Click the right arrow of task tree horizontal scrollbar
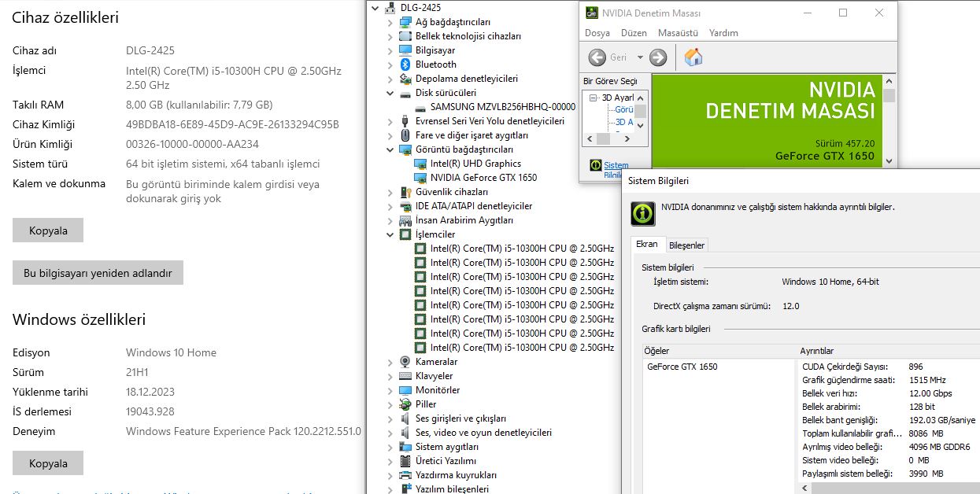The image size is (980, 494). coord(628,138)
